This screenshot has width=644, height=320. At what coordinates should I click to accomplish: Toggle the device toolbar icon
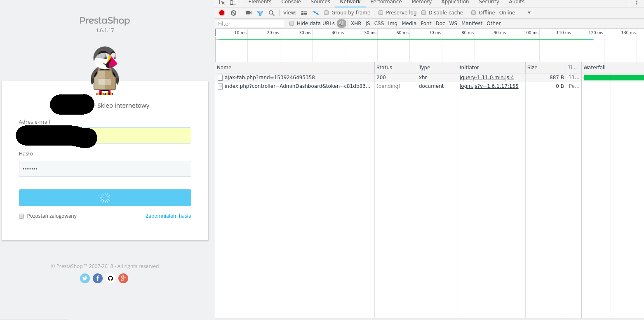point(233,2)
